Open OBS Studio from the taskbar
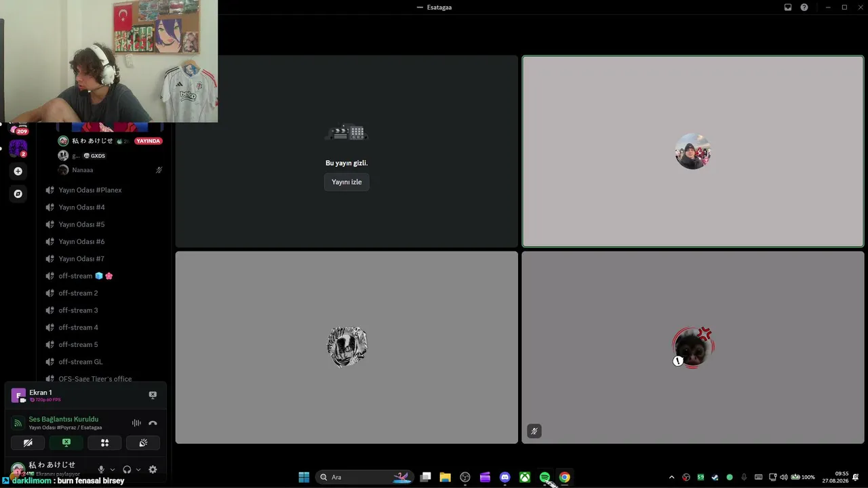This screenshot has height=488, width=868. (465, 477)
